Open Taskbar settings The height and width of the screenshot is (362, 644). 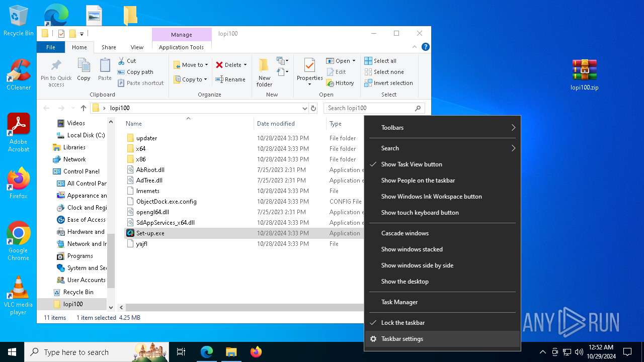click(443, 339)
